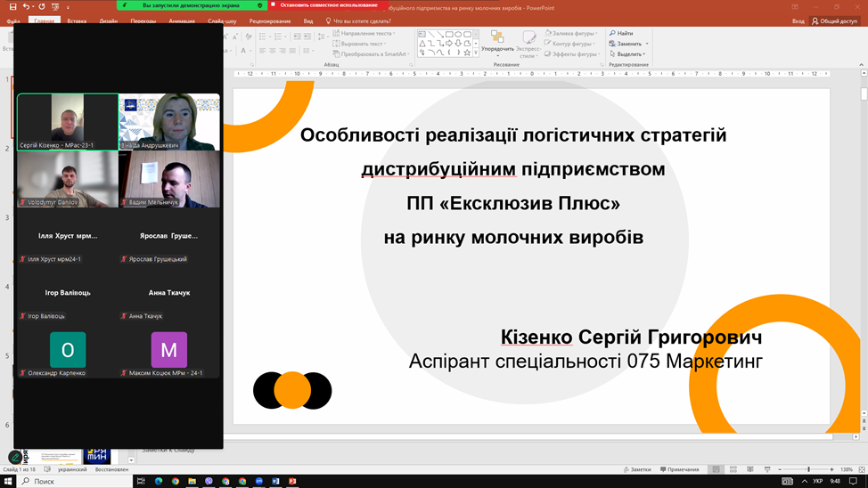Click the Redo icon in title bar
868x488 pixels.
(42, 6)
